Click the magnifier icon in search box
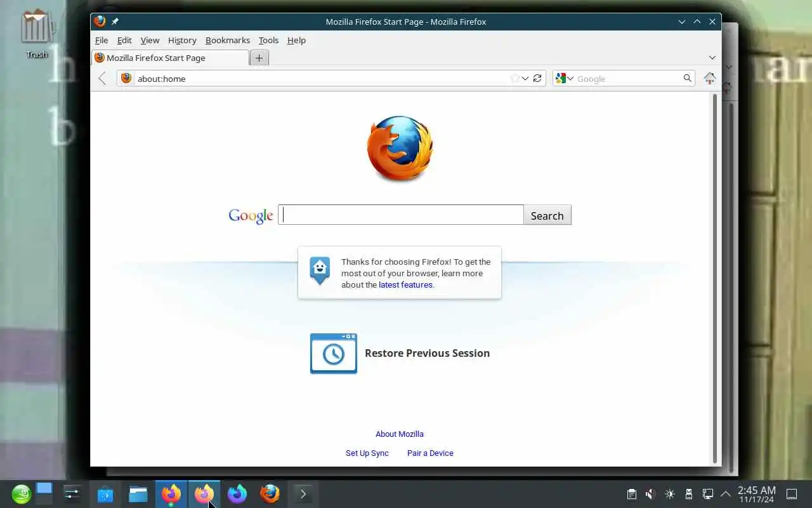Viewport: 812px width, 508px height. click(x=687, y=78)
